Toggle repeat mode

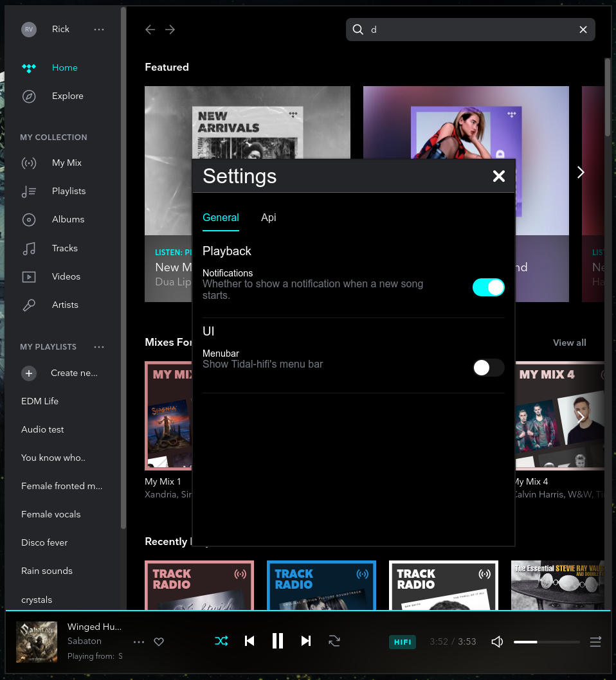(x=334, y=641)
